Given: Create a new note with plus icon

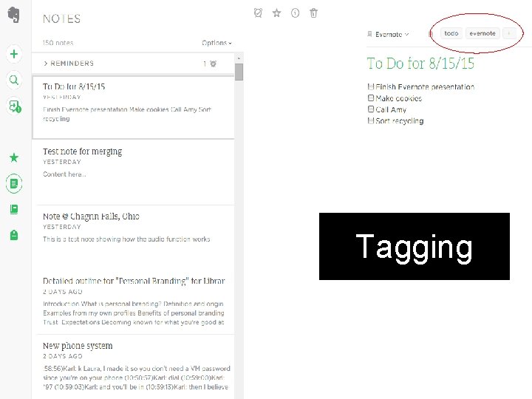Looking at the screenshot, I should click(x=14, y=54).
